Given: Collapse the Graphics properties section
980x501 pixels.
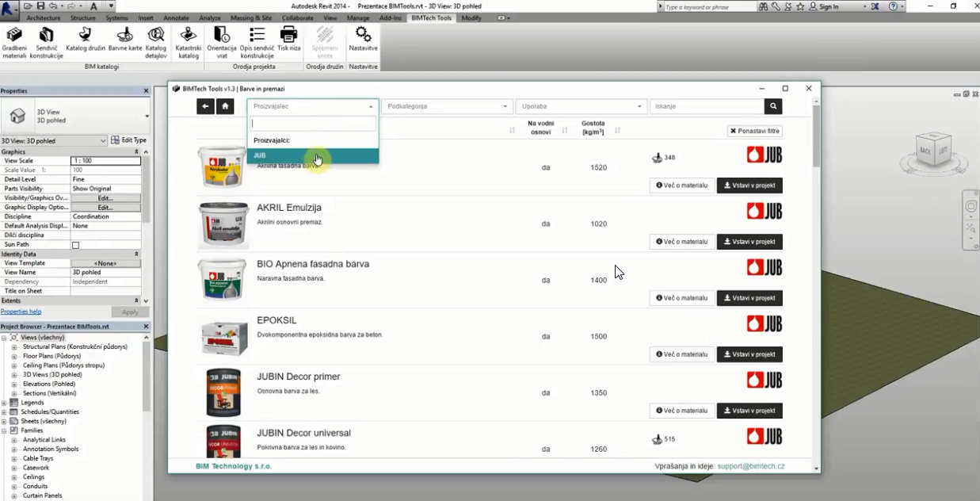Looking at the screenshot, I should (136, 151).
